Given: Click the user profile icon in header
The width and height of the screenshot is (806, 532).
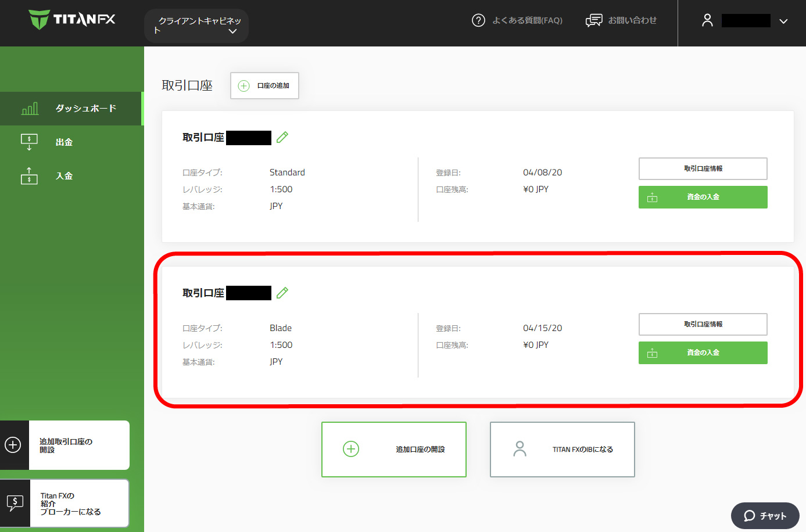Looking at the screenshot, I should point(707,20).
